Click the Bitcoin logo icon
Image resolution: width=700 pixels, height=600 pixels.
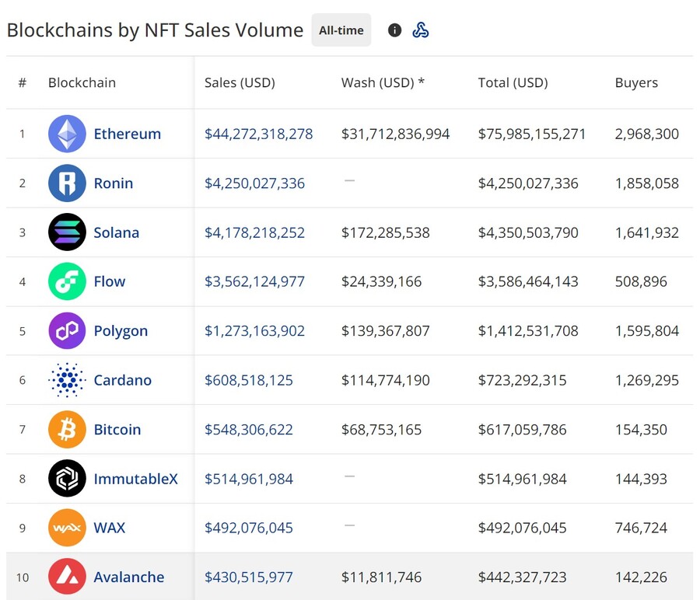[67, 429]
